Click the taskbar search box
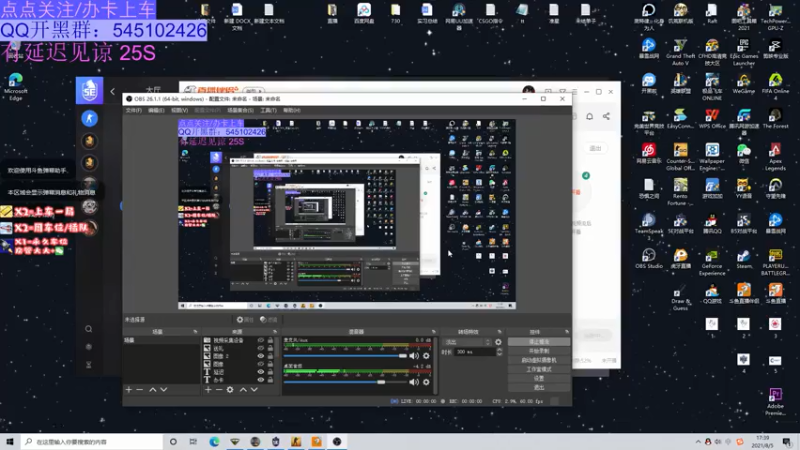This screenshot has height=450, width=800. click(x=92, y=442)
